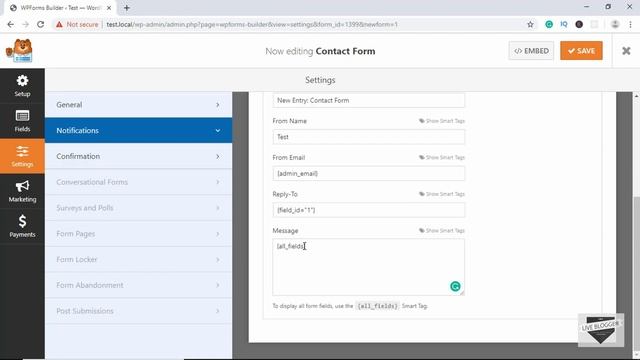Image resolution: width=640 pixels, height=360 pixels.
Task: Expand the Surveys and Polls section
Action: coord(138,208)
